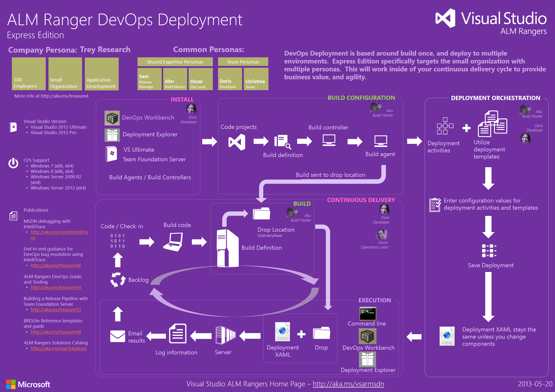Click the Drop Location folder icon

261,213
